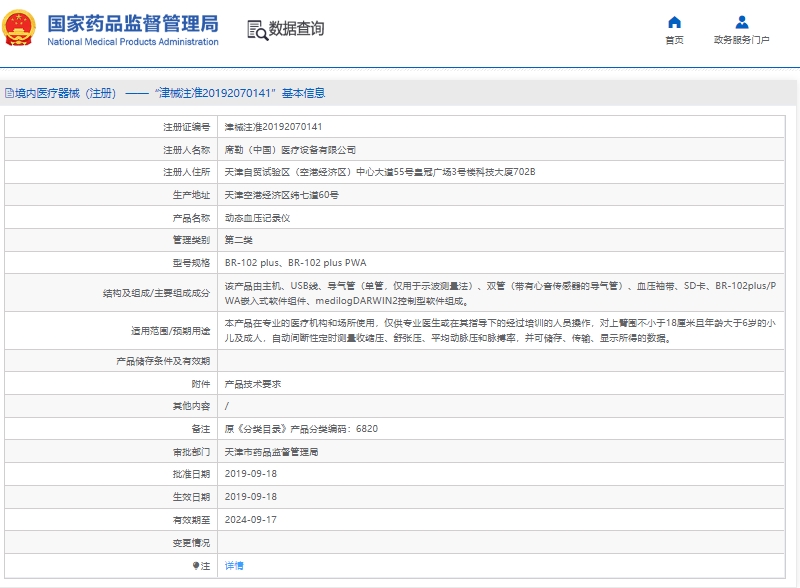Click the 其他内容 row label
The width and height of the screenshot is (800, 588).
[191, 406]
